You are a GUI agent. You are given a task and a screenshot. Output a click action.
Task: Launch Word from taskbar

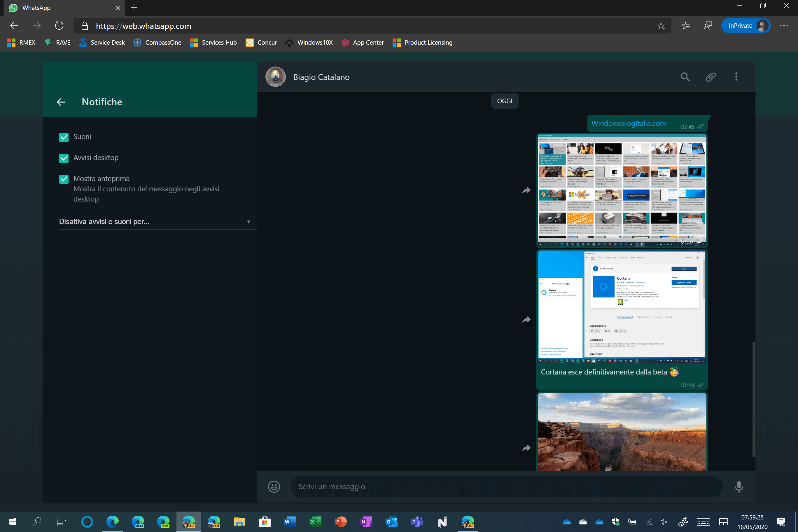290,522
